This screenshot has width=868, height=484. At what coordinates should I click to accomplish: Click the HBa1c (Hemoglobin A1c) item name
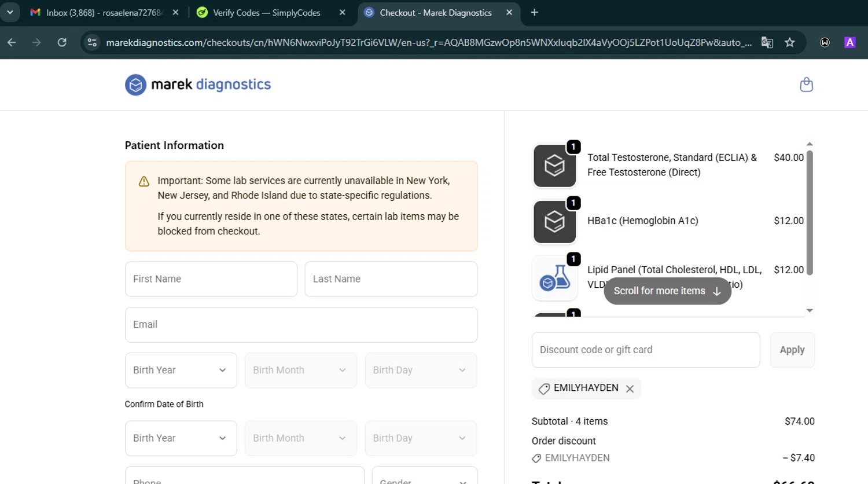(x=642, y=221)
